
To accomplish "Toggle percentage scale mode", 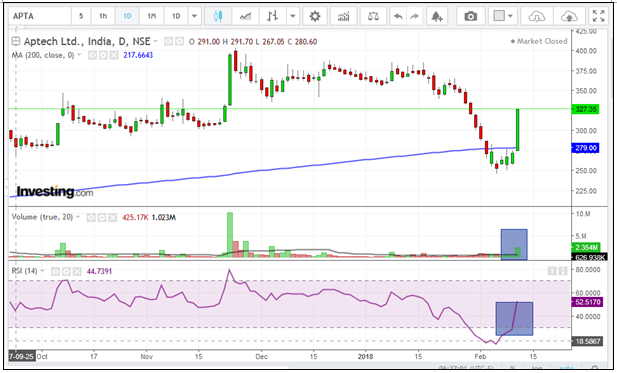I will coord(513,367).
